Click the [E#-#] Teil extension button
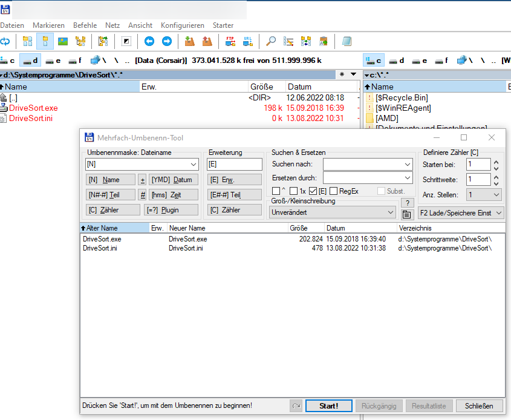Image resolution: width=511 pixels, height=420 pixels. tap(234, 195)
